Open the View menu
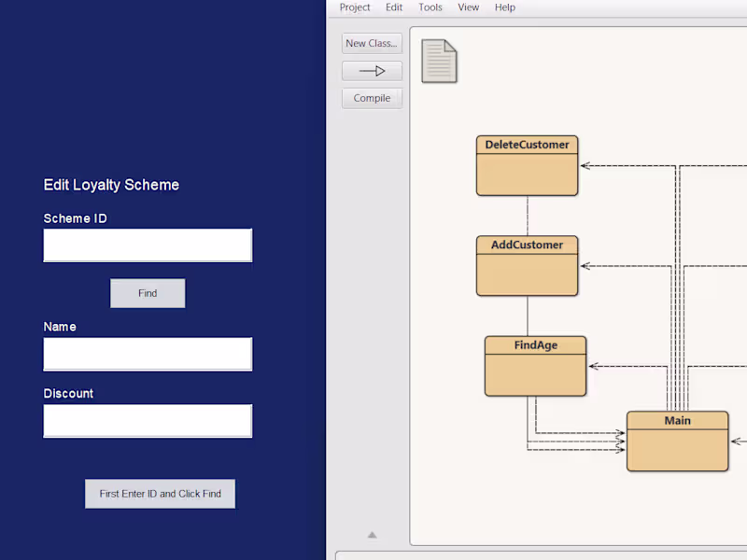The height and width of the screenshot is (560, 747). click(468, 7)
